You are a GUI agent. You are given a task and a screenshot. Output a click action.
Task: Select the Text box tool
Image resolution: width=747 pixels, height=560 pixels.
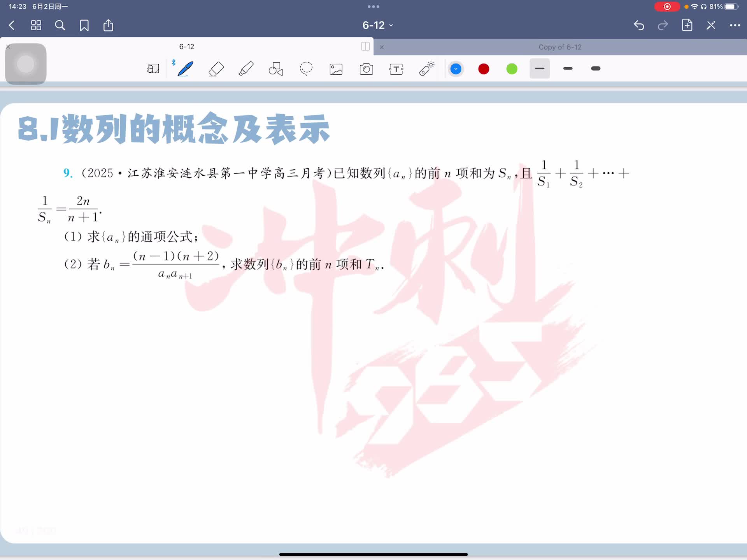point(396,69)
